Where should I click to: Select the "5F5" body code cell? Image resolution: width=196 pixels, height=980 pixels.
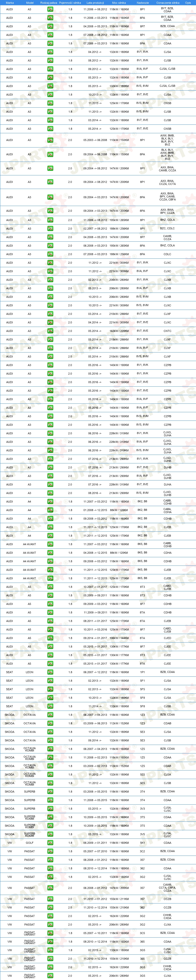click(x=142, y=689)
